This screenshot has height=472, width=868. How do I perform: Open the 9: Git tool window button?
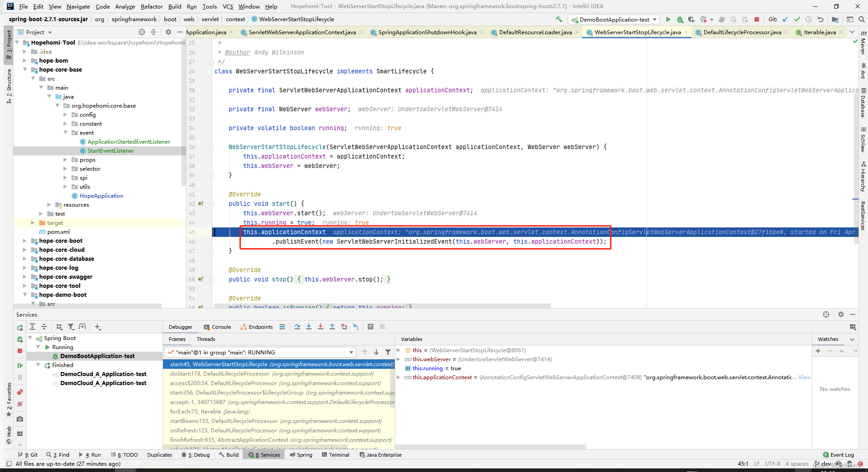click(x=28, y=455)
